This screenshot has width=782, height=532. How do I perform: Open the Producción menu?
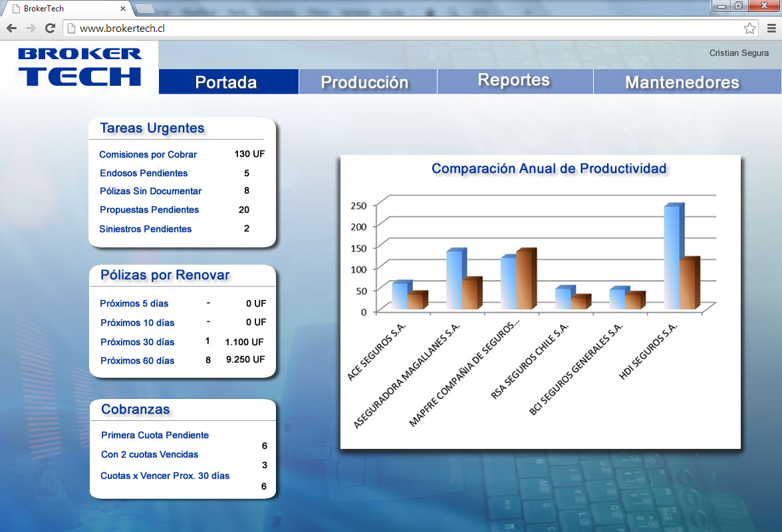coord(364,82)
